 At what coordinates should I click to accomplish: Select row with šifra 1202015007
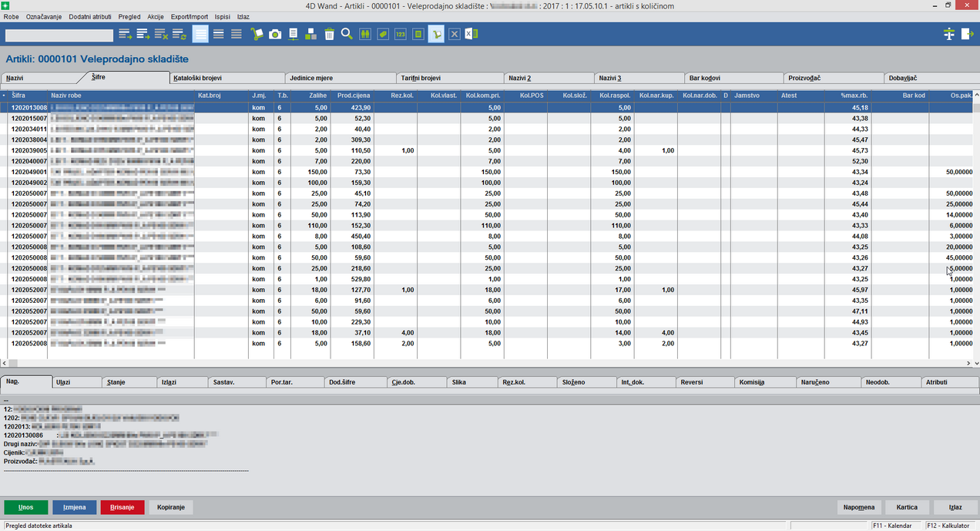click(485, 118)
